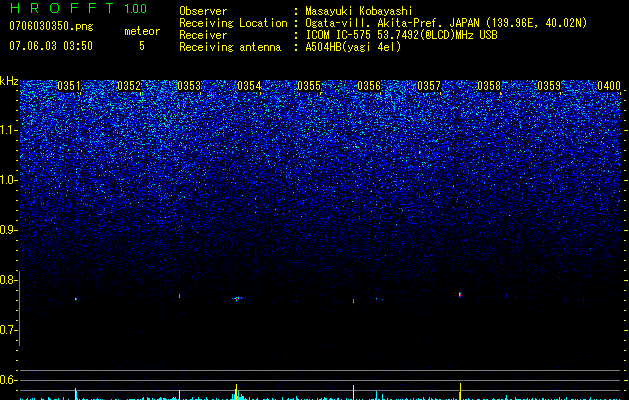The width and height of the screenshot is (629, 400).
Task: Click the ICOM IC-575 53.7492 MHz receiver text
Action: coord(401,35)
